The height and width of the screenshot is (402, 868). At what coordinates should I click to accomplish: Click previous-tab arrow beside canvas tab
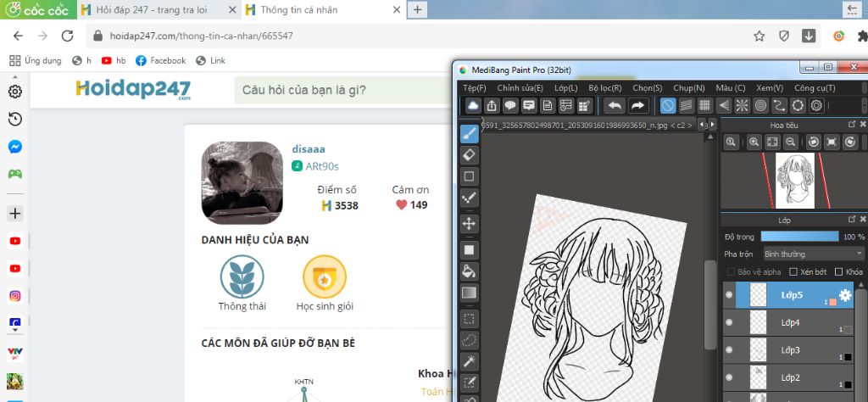coord(703,125)
